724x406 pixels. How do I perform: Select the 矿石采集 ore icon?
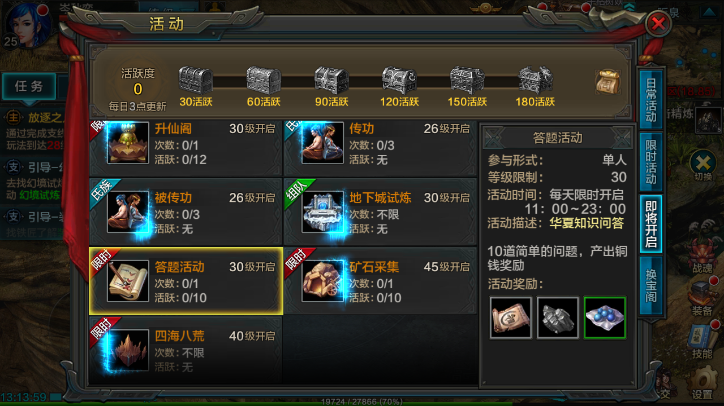[323, 281]
